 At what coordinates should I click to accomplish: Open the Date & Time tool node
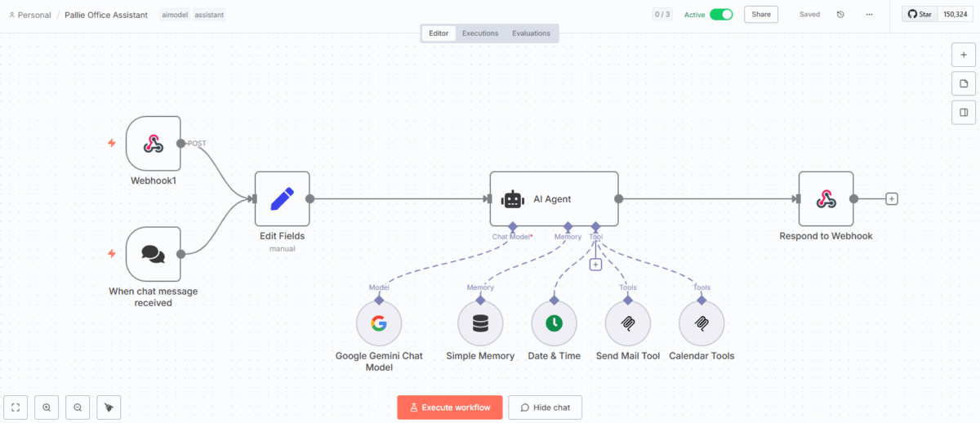554,323
